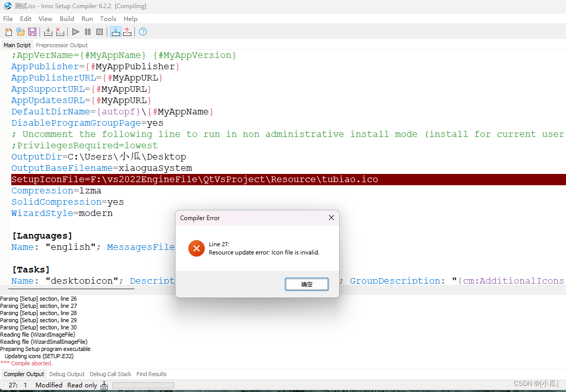Click the Compression=lzma line
The width and height of the screenshot is (566, 392).
tap(56, 190)
